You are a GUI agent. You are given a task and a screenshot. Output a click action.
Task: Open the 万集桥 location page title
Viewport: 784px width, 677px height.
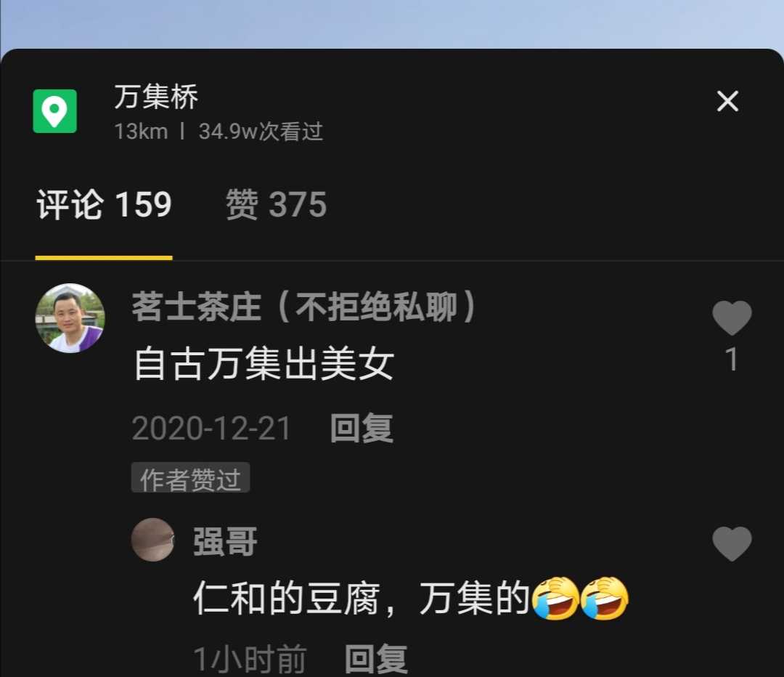point(156,96)
